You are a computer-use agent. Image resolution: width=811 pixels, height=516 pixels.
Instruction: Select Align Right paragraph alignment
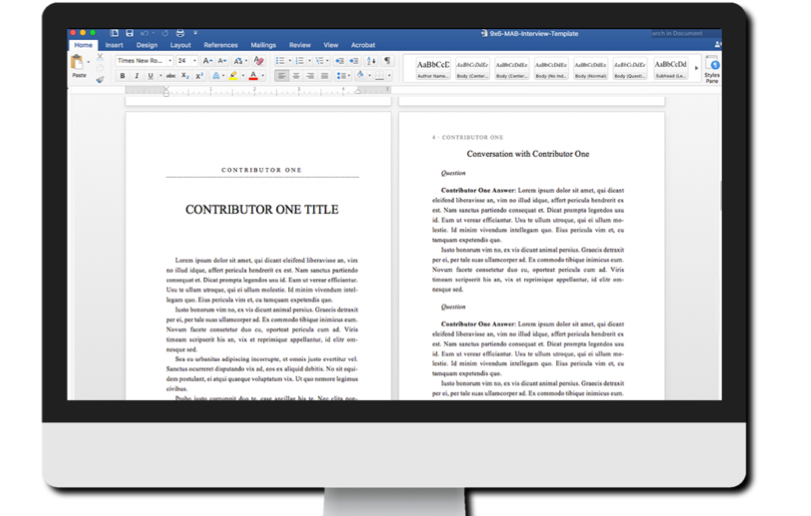310,75
